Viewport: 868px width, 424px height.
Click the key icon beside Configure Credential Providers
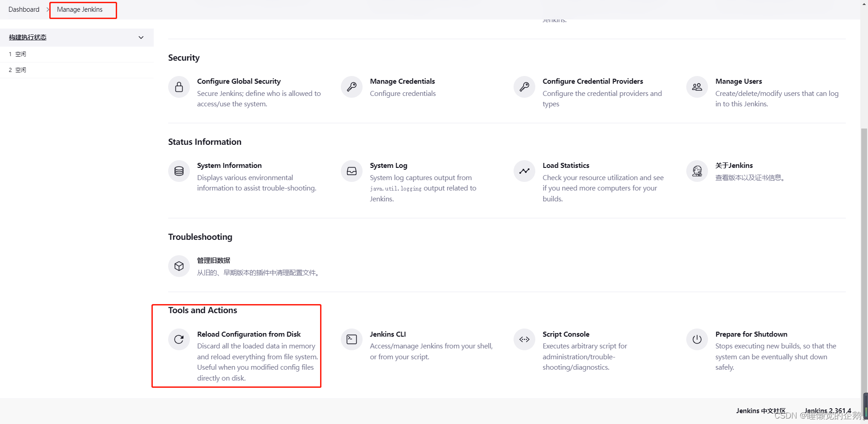tap(524, 87)
